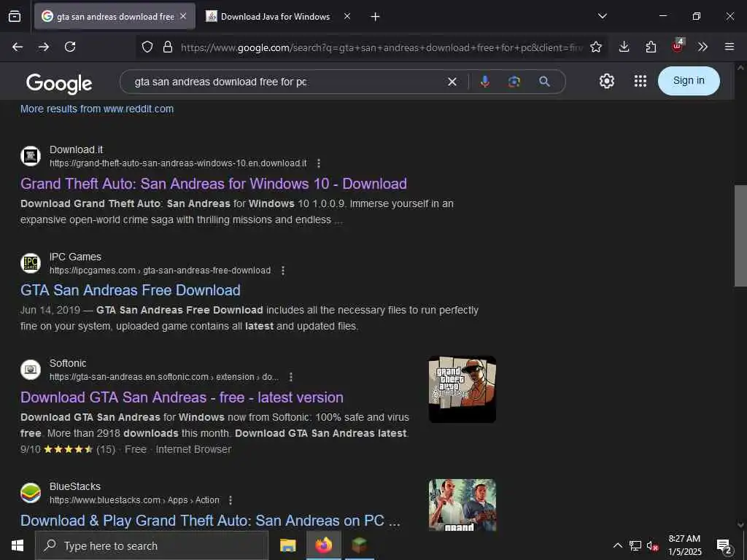
Task: Open options for BlueStacks result
Action: (x=231, y=500)
